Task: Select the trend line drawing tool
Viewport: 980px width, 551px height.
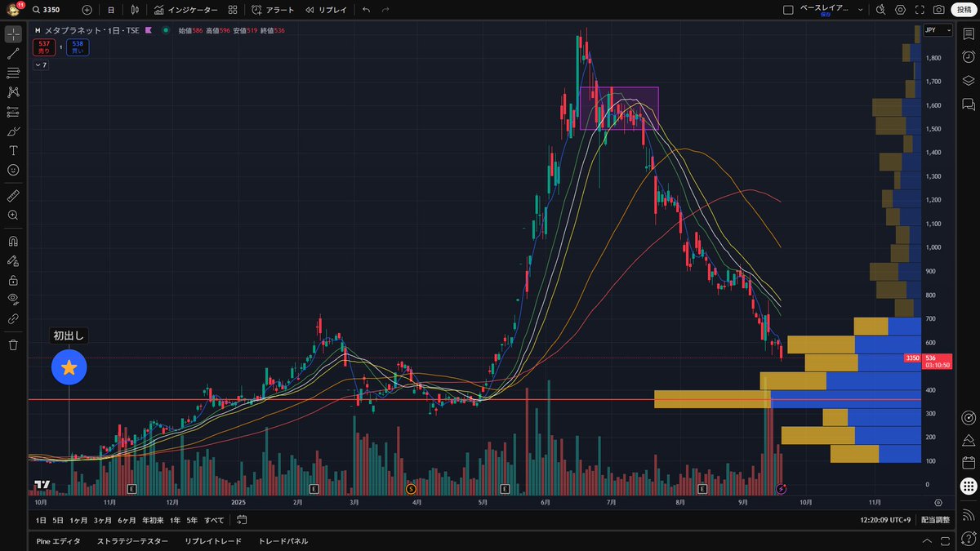Action: tap(13, 54)
